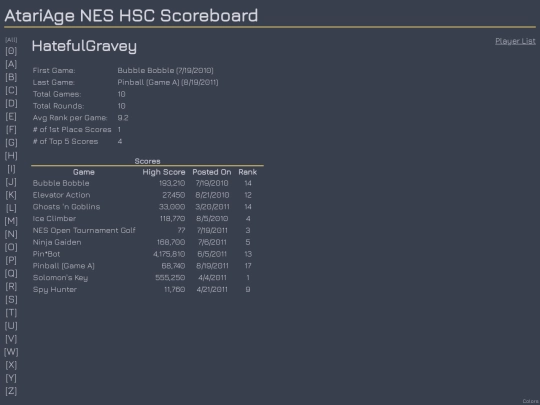Click the High Score column header
Image resolution: width=540 pixels, height=405 pixels.
[164, 172]
